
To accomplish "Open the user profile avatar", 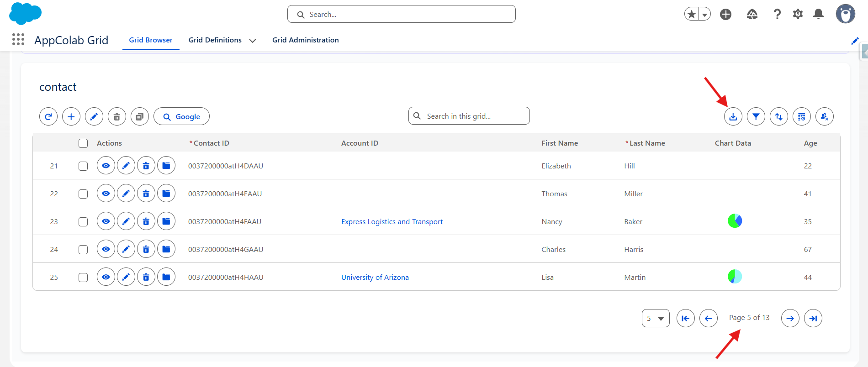I will coord(846,14).
